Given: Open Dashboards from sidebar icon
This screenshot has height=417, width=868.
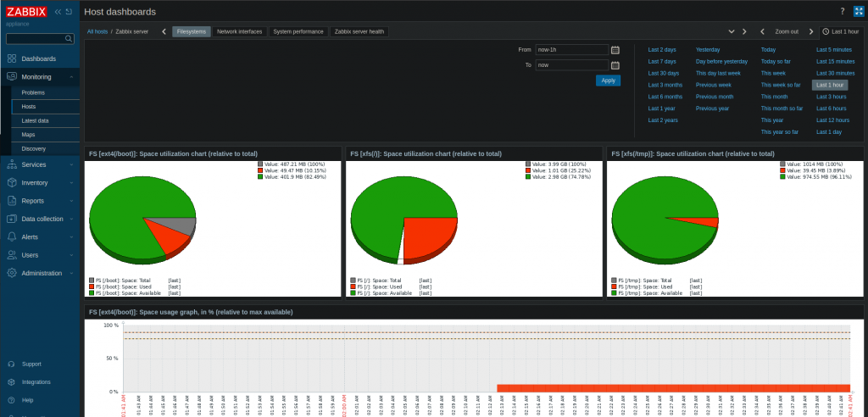Looking at the screenshot, I should pyautogui.click(x=12, y=58).
